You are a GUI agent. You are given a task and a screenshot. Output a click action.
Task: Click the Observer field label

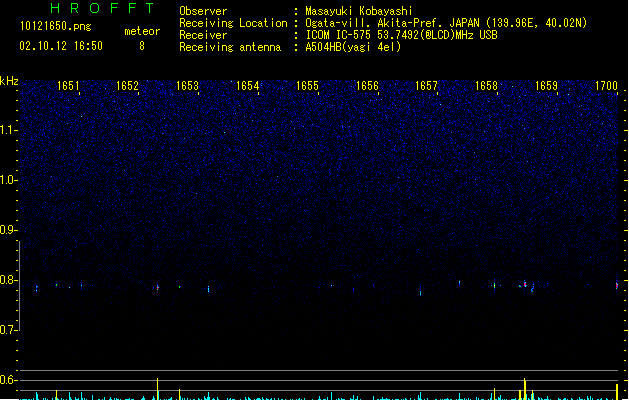pos(203,11)
